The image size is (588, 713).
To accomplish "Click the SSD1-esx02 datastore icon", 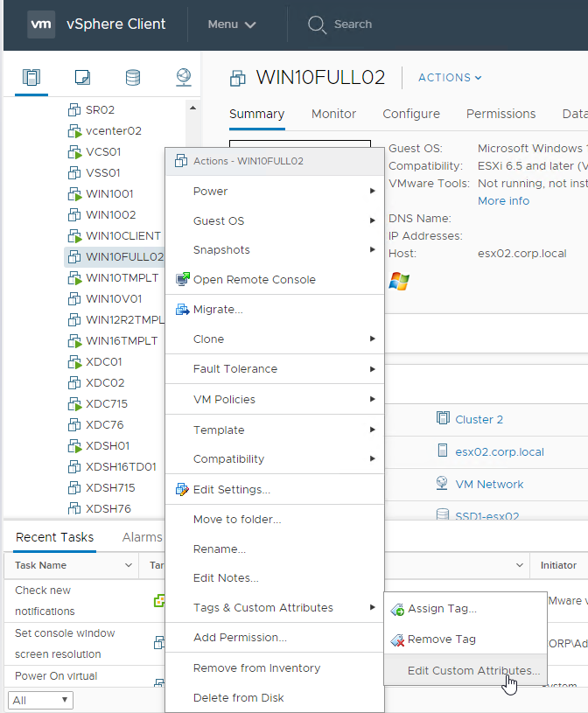I will point(443,514).
